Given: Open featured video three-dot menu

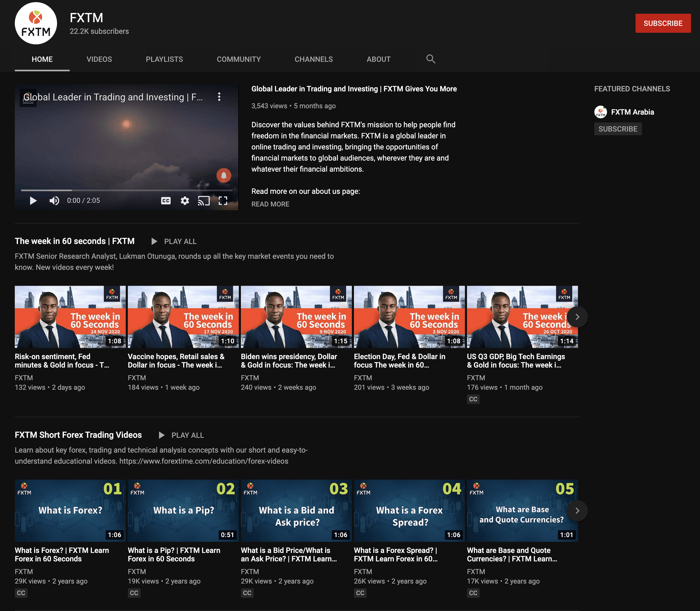Looking at the screenshot, I should (219, 97).
